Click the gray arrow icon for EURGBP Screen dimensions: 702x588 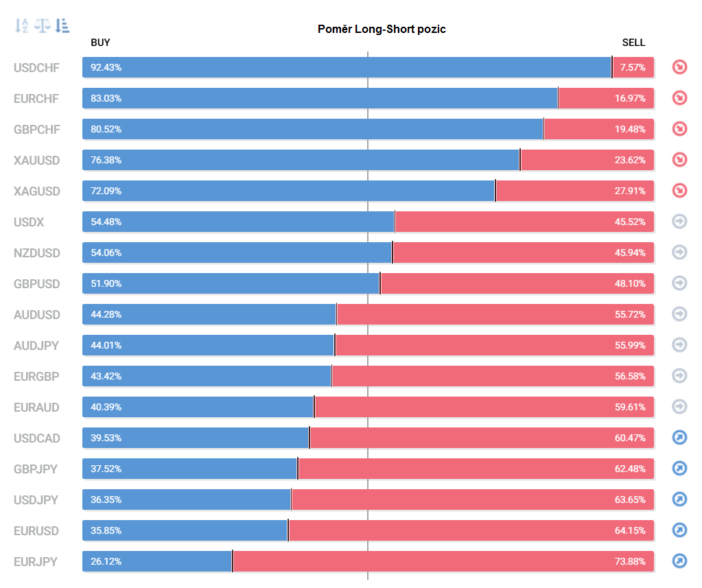(679, 376)
